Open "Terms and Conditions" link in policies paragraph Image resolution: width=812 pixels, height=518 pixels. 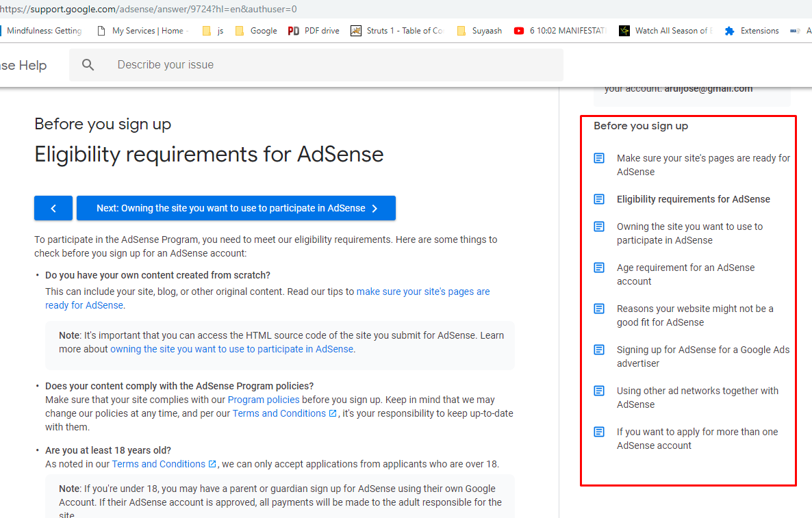click(279, 413)
